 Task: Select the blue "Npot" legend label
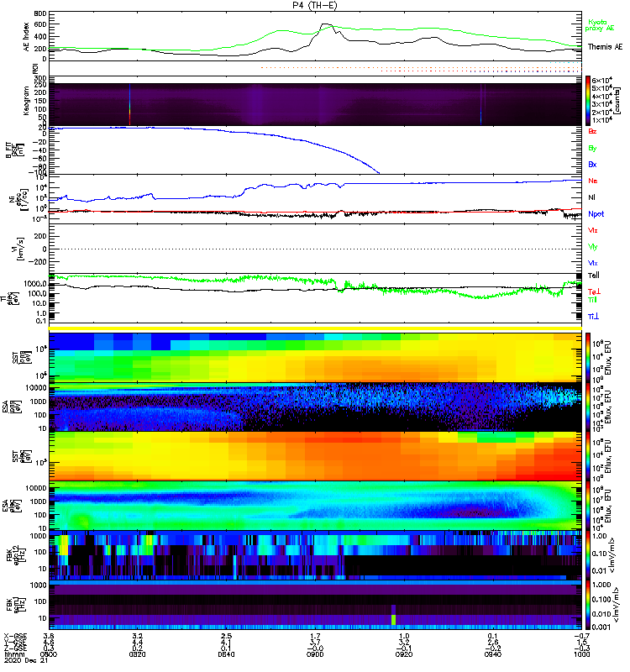(596, 214)
